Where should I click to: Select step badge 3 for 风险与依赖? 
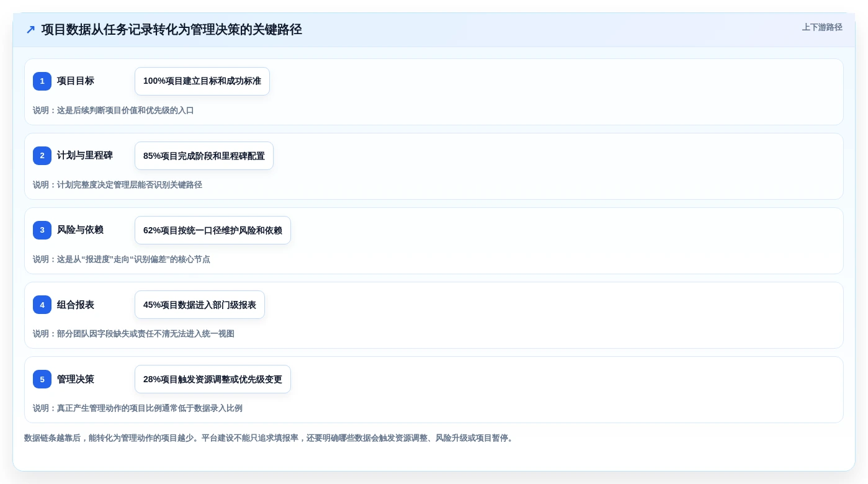click(x=42, y=230)
